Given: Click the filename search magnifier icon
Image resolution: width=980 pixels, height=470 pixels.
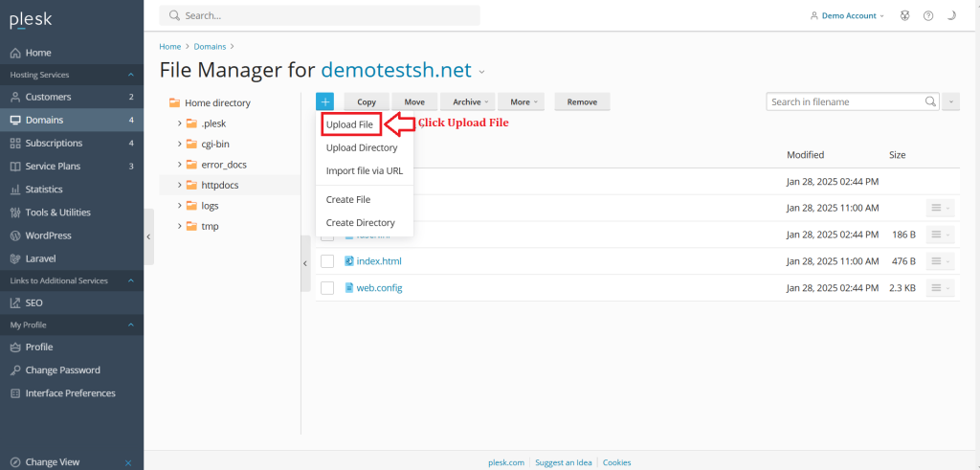Looking at the screenshot, I should pyautogui.click(x=930, y=101).
